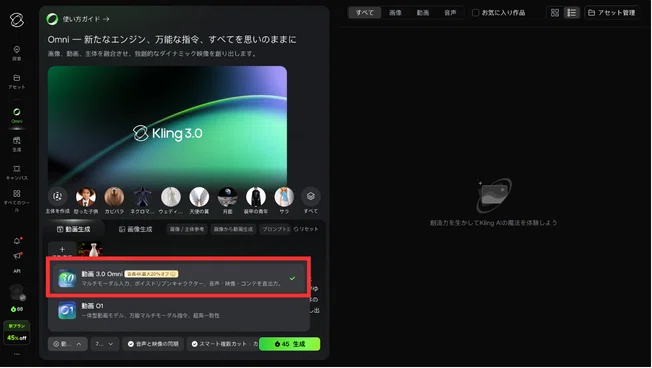Select the 動画 O1 model option
The width and height of the screenshot is (652, 368).
[x=178, y=310]
